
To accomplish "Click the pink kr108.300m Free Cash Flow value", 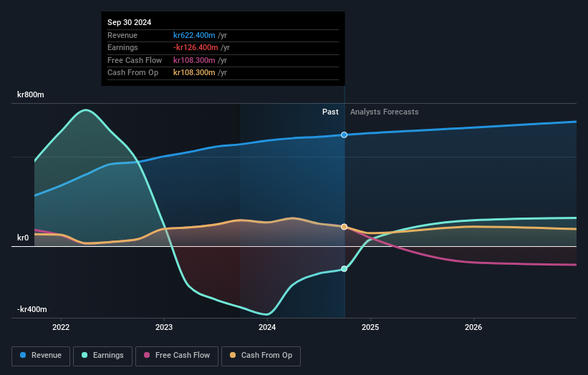I will coord(194,60).
